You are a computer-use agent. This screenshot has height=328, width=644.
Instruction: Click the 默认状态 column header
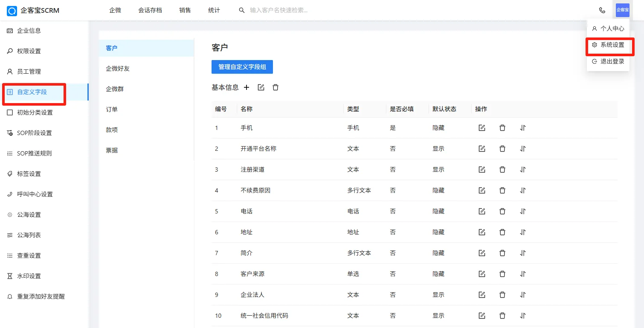tap(444, 109)
